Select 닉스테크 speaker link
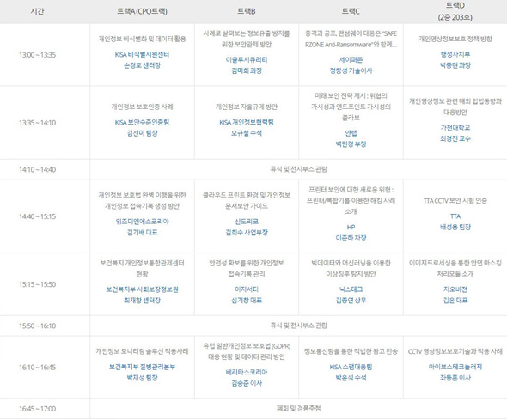507x420 pixels. 351,289
